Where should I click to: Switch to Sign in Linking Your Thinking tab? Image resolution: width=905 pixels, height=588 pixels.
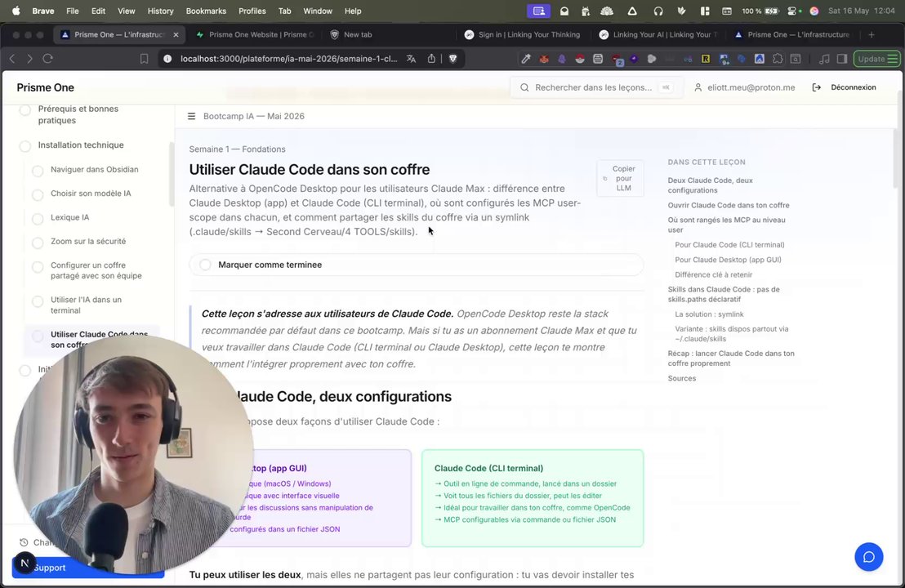pyautogui.click(x=523, y=34)
